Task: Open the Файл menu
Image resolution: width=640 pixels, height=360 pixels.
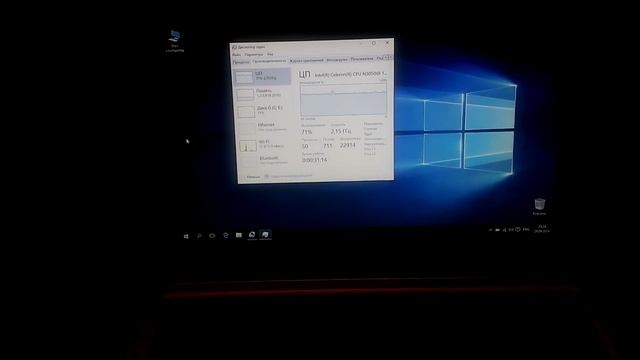Action: click(236, 55)
